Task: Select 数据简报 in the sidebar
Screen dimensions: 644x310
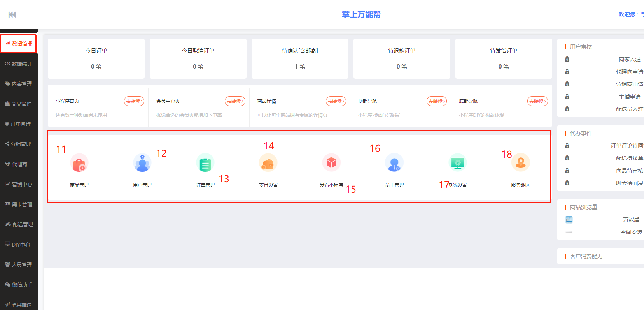Action: [x=19, y=44]
